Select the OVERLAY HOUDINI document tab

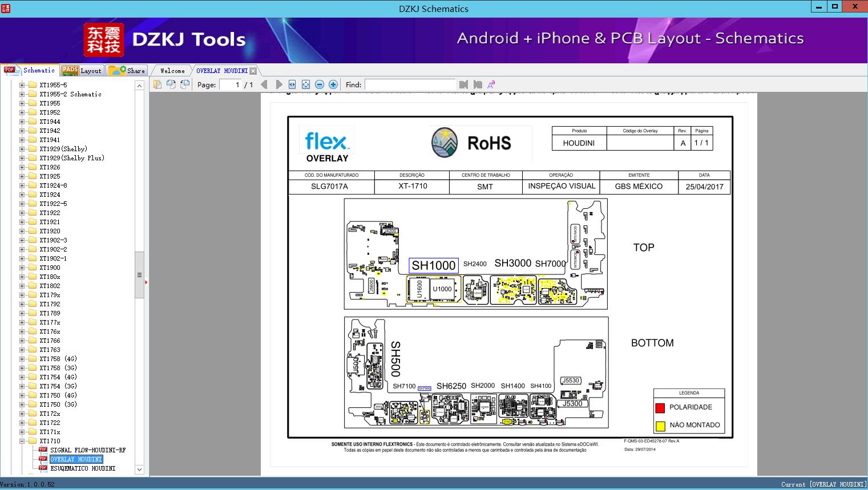coord(222,71)
